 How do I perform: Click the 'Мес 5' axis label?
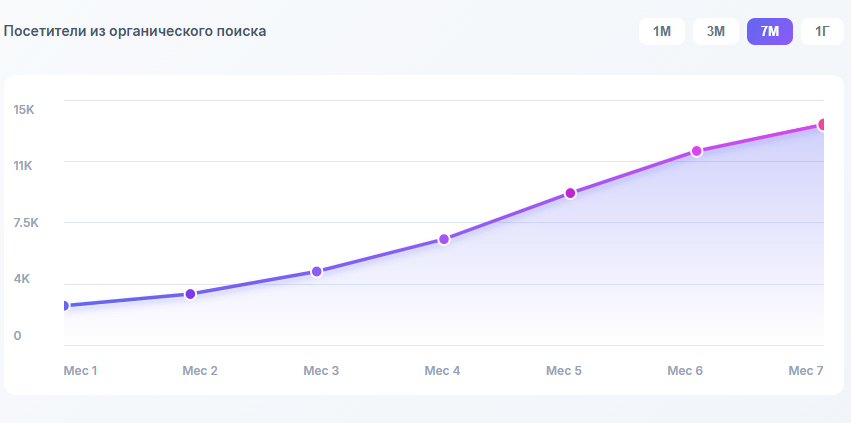coord(564,371)
